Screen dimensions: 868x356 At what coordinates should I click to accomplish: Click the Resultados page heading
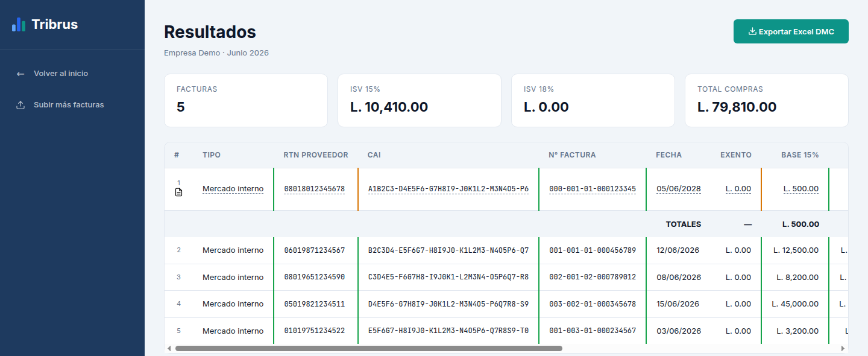(x=210, y=32)
